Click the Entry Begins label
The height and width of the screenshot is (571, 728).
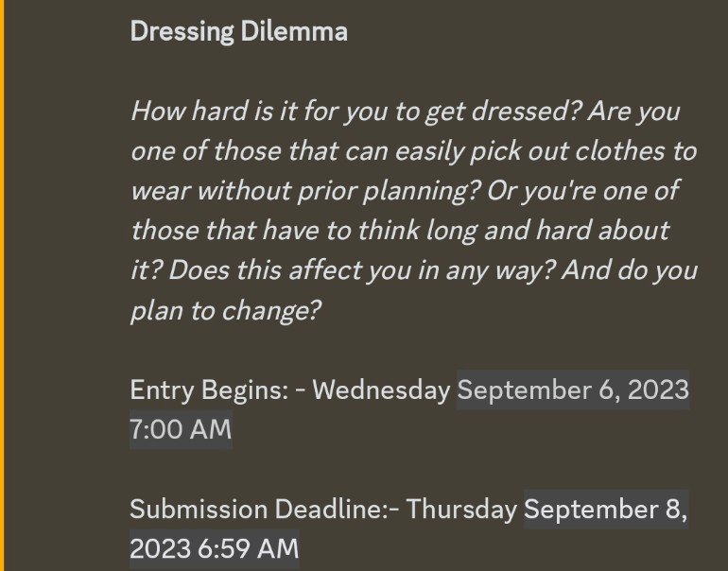(209, 389)
